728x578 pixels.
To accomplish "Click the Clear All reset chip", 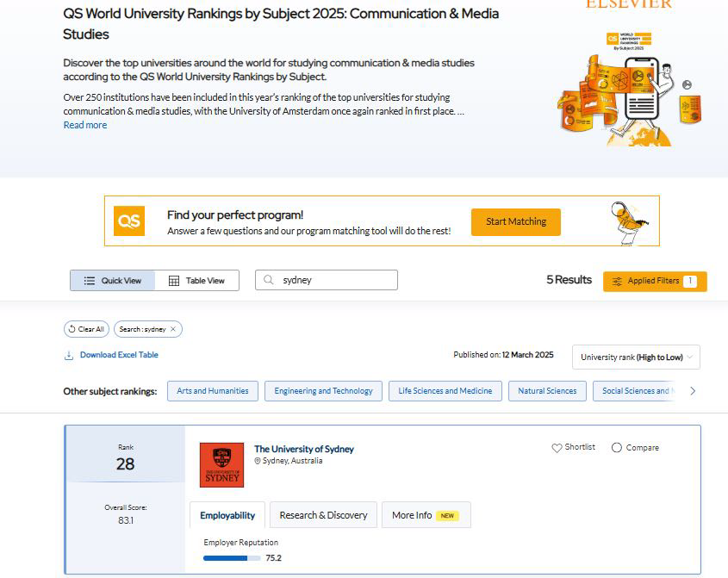I will tap(86, 329).
